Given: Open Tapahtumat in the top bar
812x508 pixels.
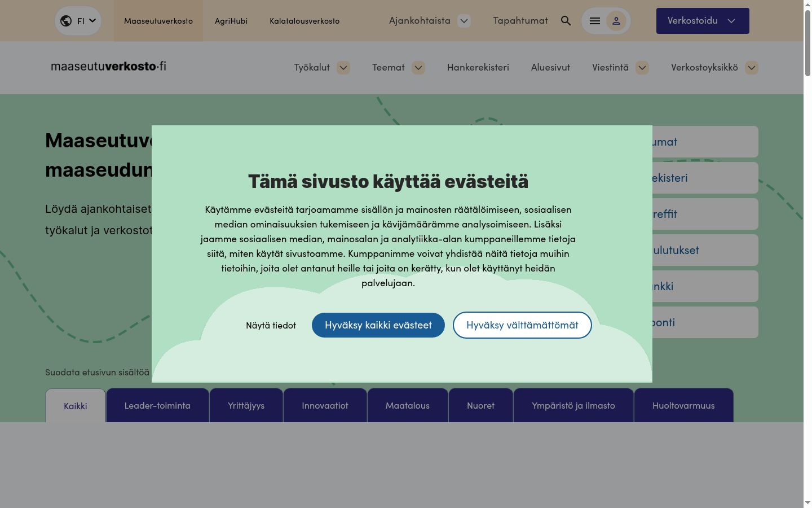Looking at the screenshot, I should pos(520,21).
